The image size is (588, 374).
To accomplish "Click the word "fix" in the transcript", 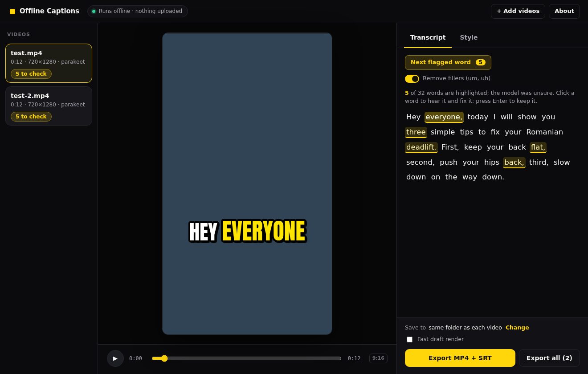I will (495, 132).
